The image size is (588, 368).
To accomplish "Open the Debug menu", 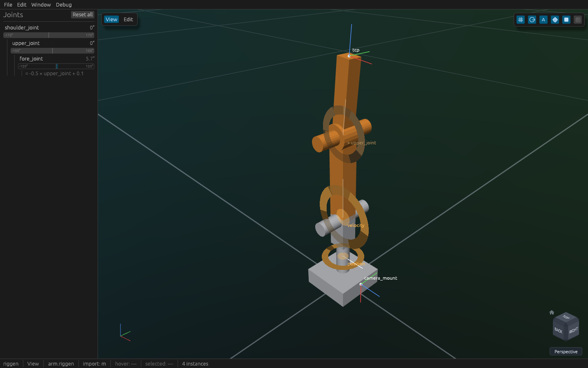I will [x=64, y=4].
